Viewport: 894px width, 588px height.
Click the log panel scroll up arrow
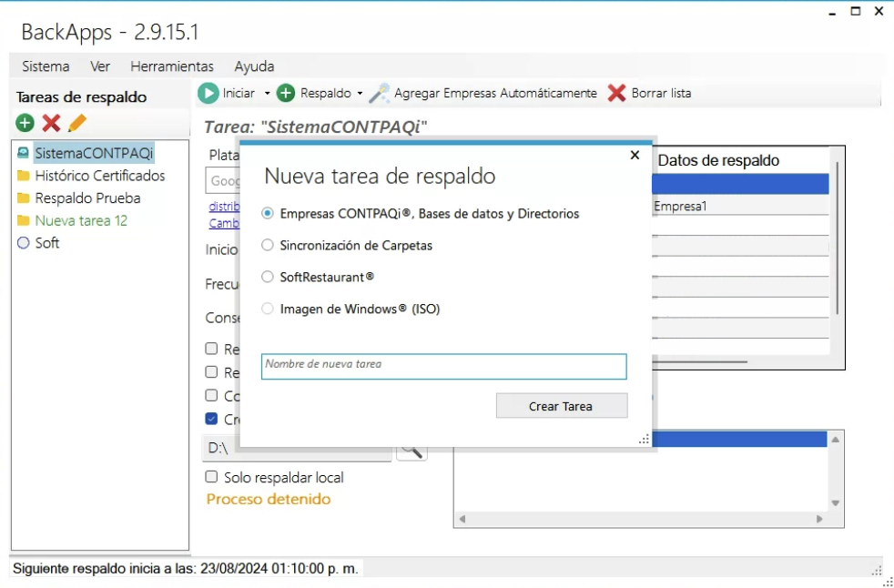coord(835,440)
